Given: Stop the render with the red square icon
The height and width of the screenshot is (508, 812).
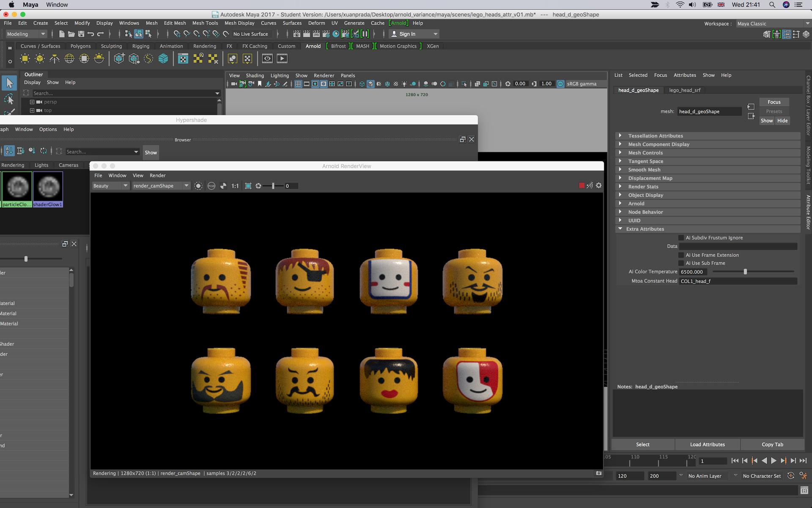Looking at the screenshot, I should click(x=582, y=185).
